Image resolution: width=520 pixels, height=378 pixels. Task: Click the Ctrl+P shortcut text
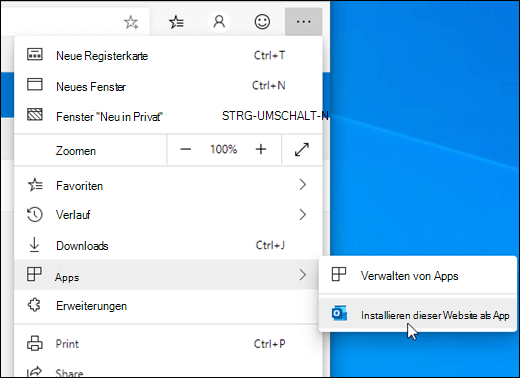click(270, 344)
